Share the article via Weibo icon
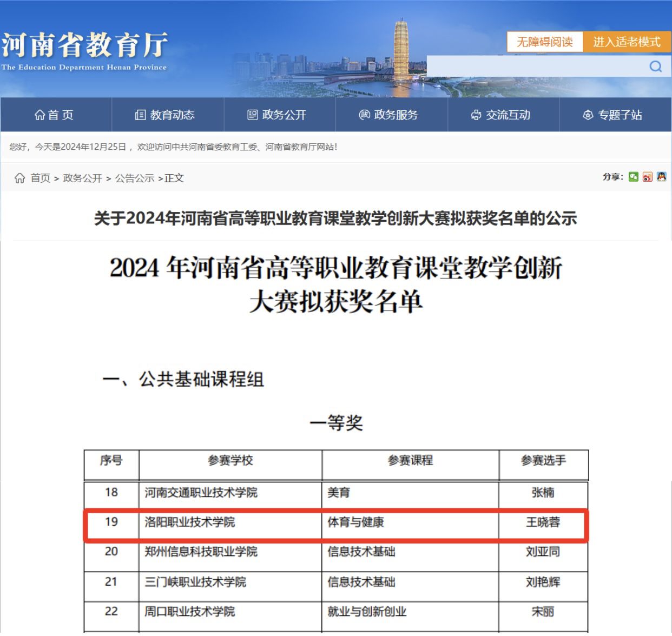Image resolution: width=672 pixels, height=636 pixels. click(x=648, y=177)
